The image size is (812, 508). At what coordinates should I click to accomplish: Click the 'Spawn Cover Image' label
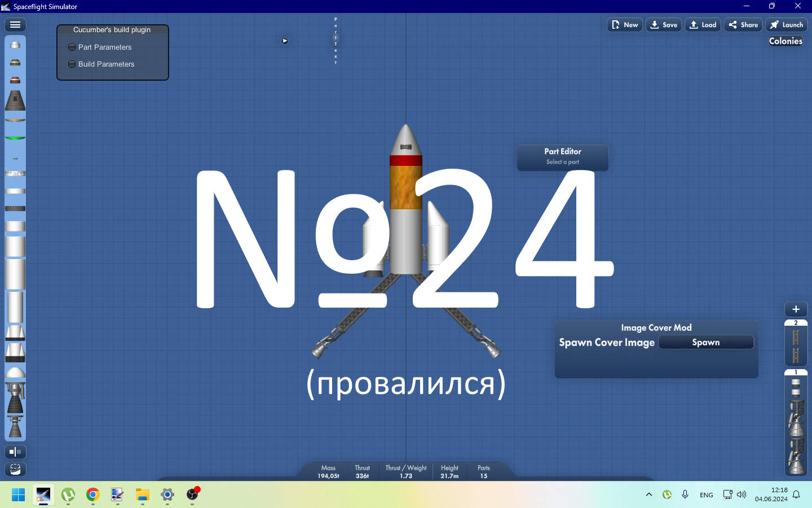pyautogui.click(x=607, y=343)
